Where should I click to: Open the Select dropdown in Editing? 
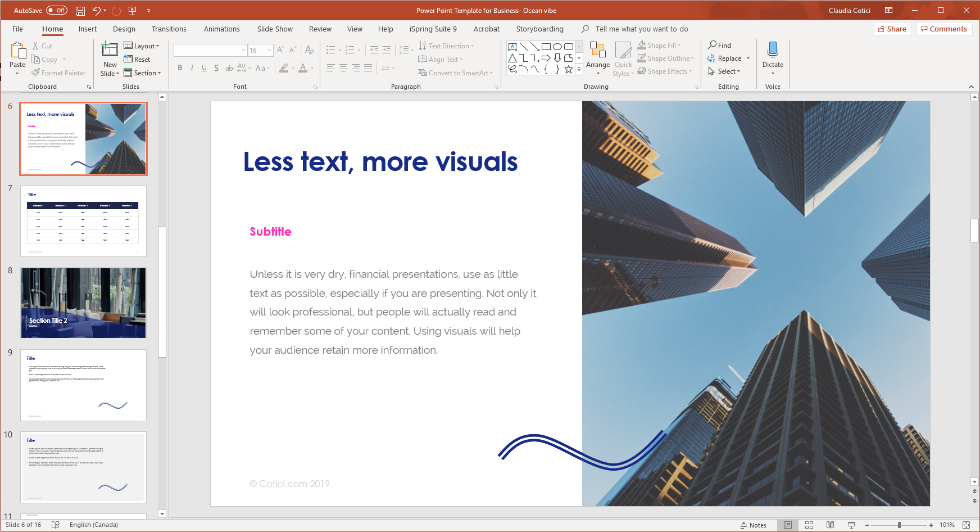(x=724, y=71)
